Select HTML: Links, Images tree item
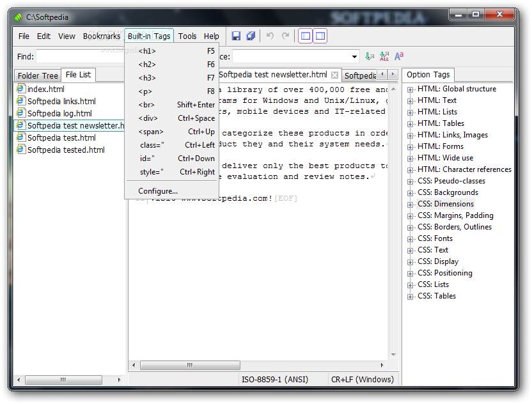Screen dimensions: 532x404 [x=453, y=135]
